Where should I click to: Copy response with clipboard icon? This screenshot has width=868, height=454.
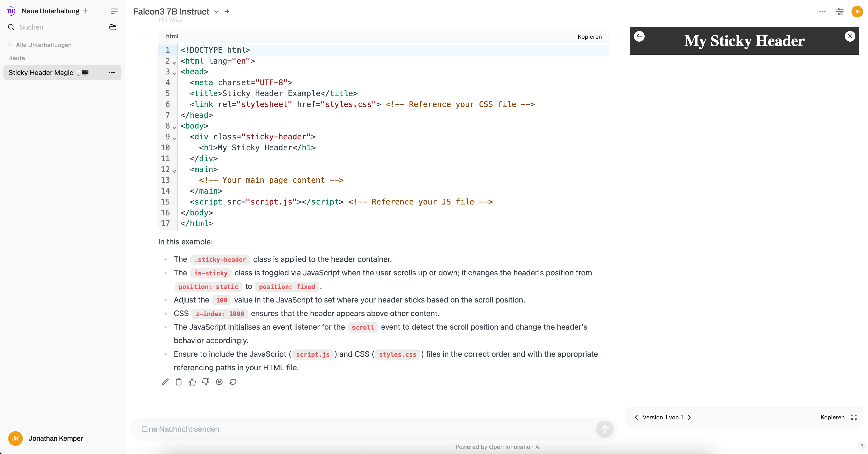pos(179,382)
